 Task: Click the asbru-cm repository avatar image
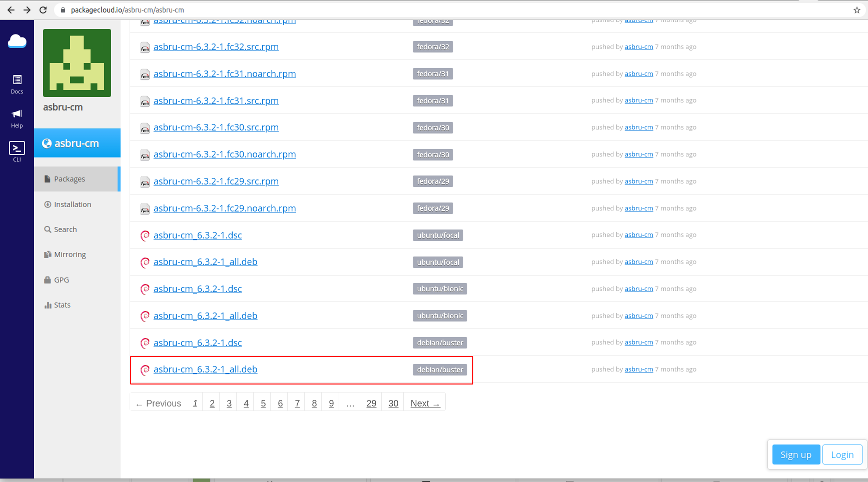77,62
